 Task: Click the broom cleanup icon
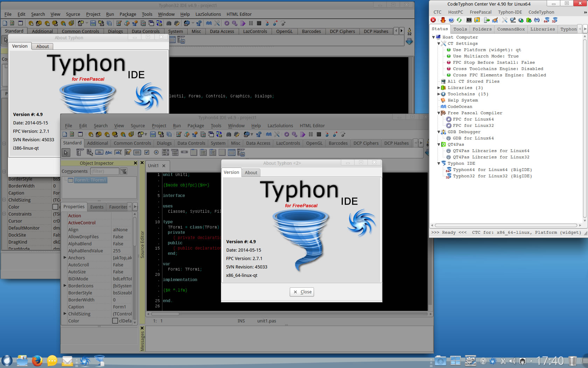[495, 20]
